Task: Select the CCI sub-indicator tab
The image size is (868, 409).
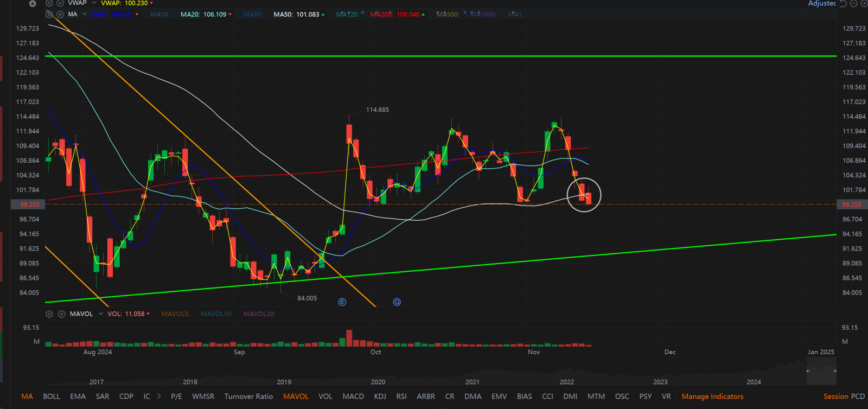Action: coord(548,397)
